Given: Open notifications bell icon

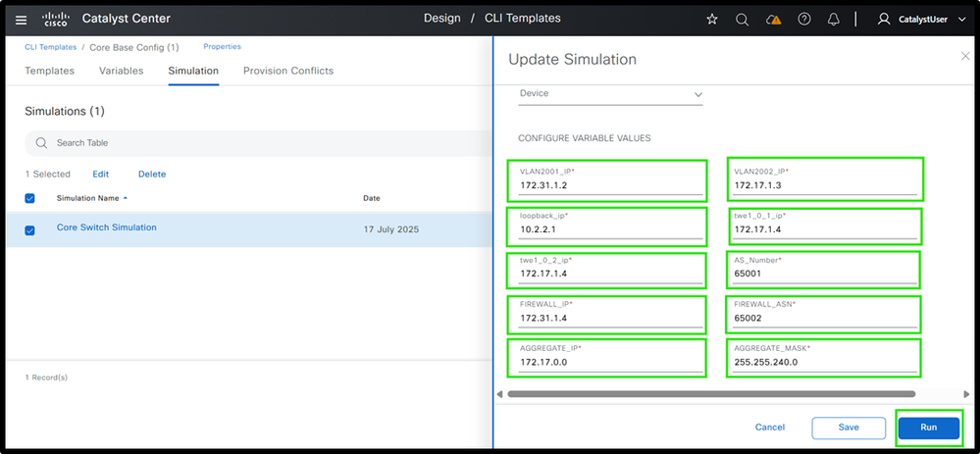Looking at the screenshot, I should click(833, 20).
